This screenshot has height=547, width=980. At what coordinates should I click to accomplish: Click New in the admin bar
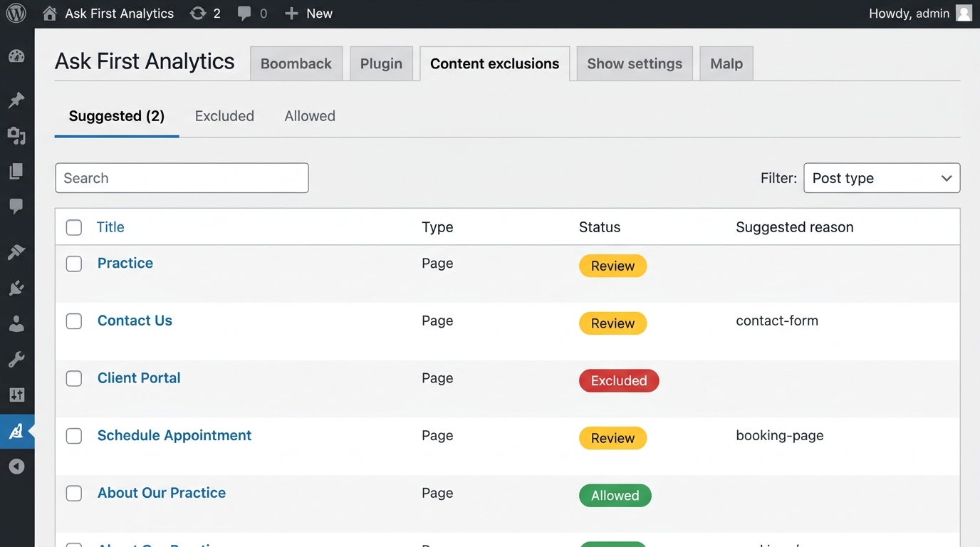(320, 14)
